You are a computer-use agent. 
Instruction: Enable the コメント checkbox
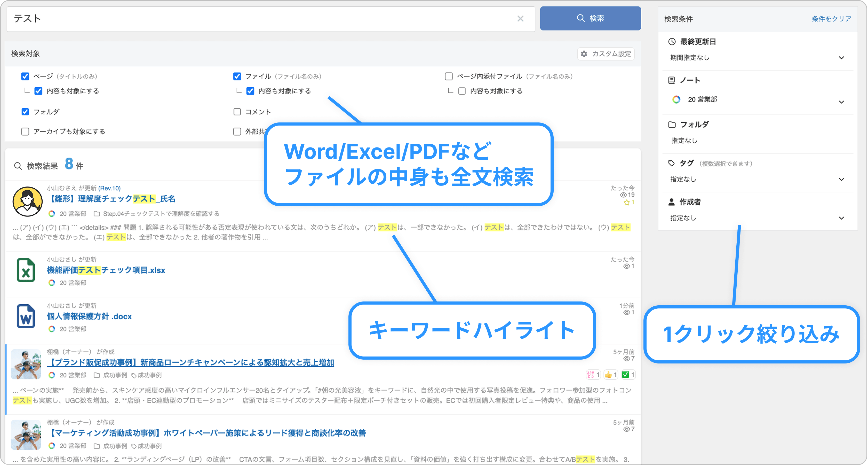coord(237,112)
